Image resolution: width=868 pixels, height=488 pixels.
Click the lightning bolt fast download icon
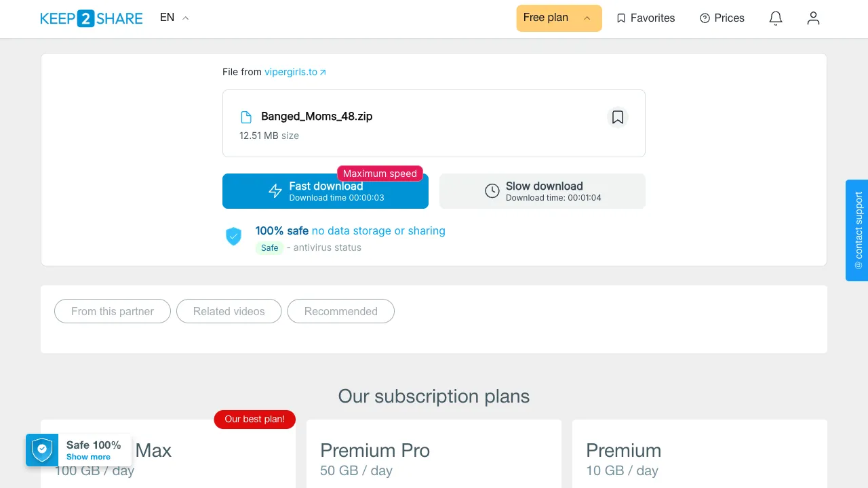click(x=275, y=191)
